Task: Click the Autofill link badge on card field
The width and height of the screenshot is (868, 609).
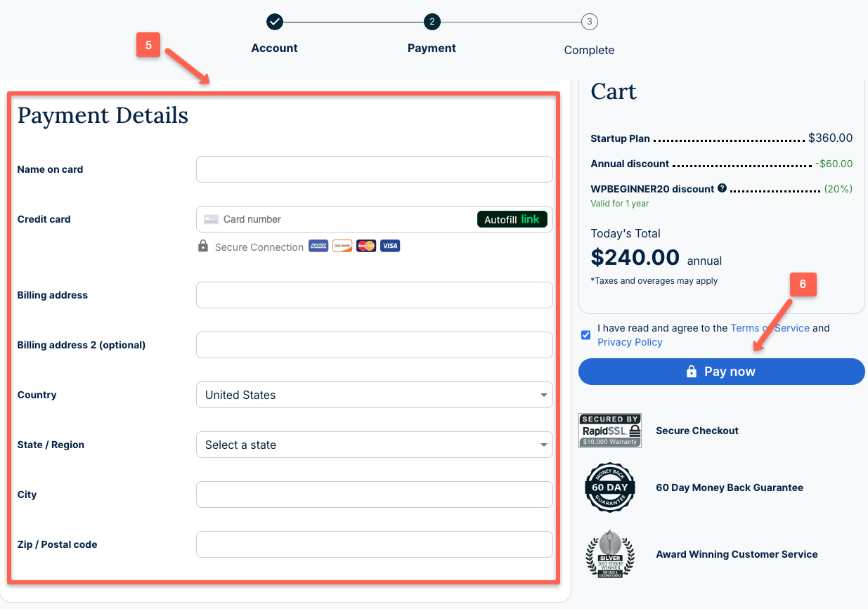Action: 512,218
